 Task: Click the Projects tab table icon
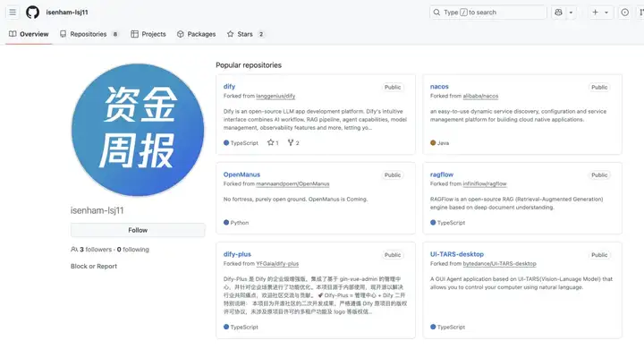click(134, 34)
